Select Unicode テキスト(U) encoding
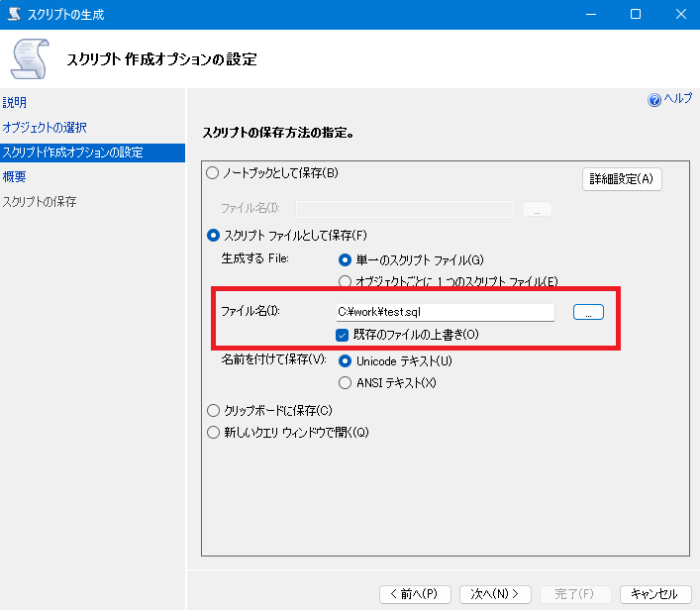Viewport: 700px width, 610px height. pyautogui.click(x=345, y=361)
